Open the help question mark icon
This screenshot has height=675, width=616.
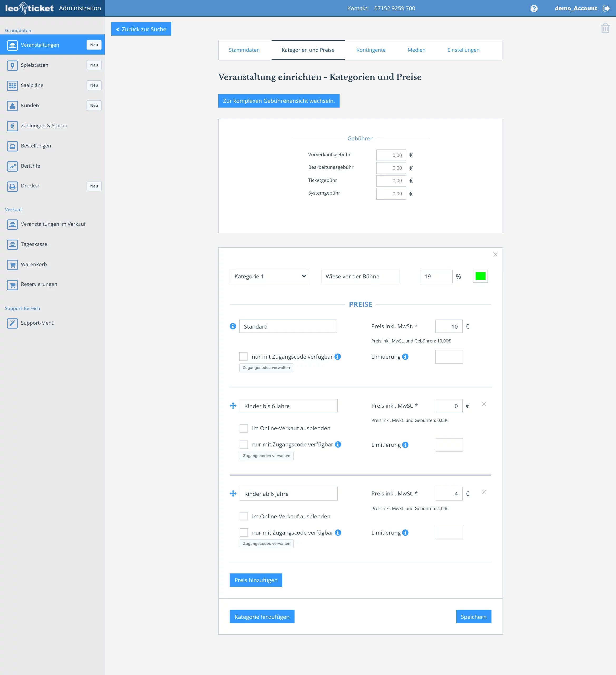point(534,8)
